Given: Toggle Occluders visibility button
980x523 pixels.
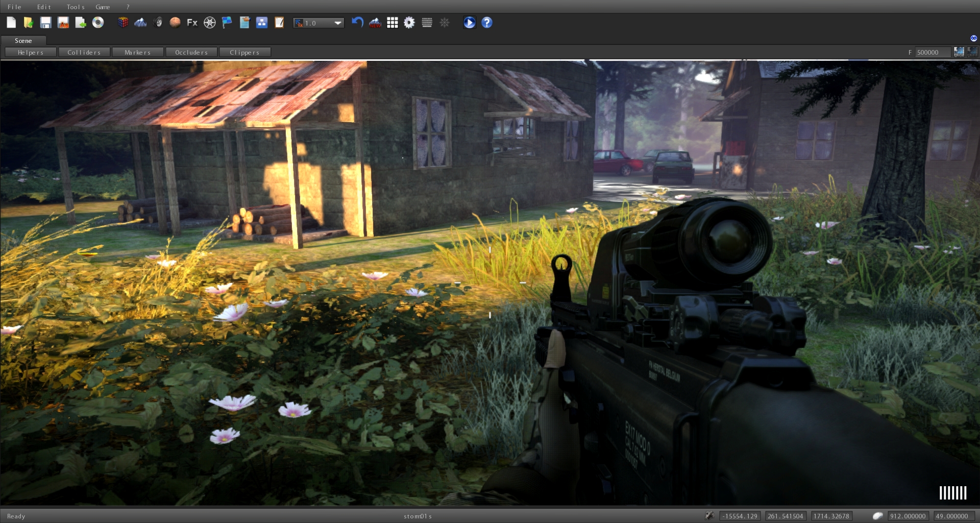Looking at the screenshot, I should coord(191,52).
